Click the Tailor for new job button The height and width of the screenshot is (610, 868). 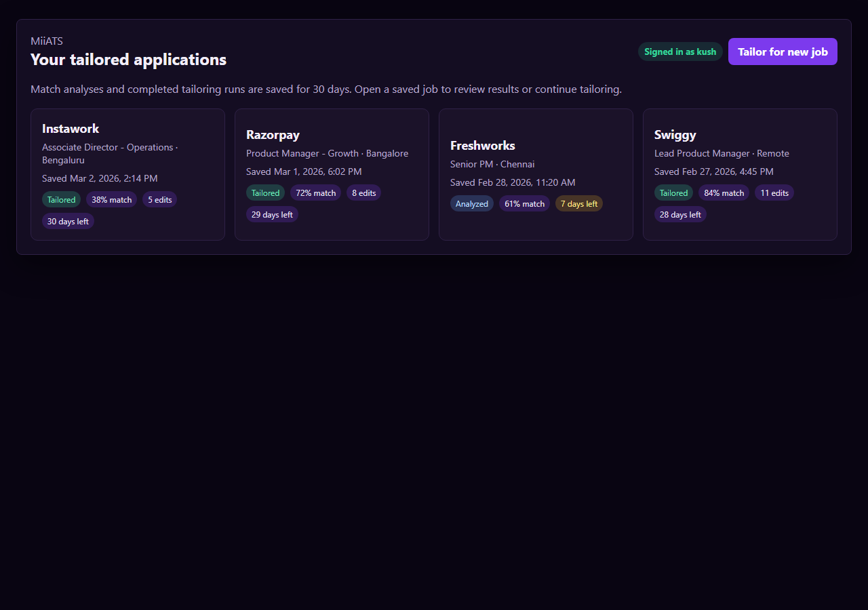click(783, 52)
